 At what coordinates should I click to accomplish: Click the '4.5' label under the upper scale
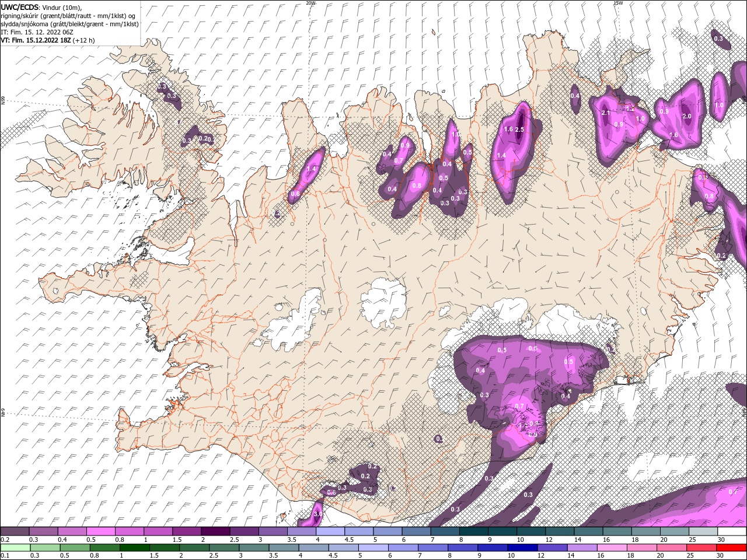[349, 540]
